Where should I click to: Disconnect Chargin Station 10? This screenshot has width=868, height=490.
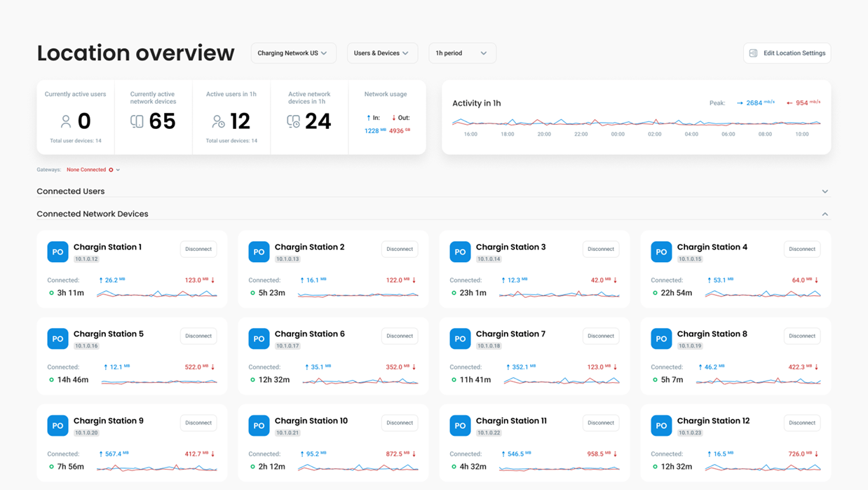tap(400, 423)
